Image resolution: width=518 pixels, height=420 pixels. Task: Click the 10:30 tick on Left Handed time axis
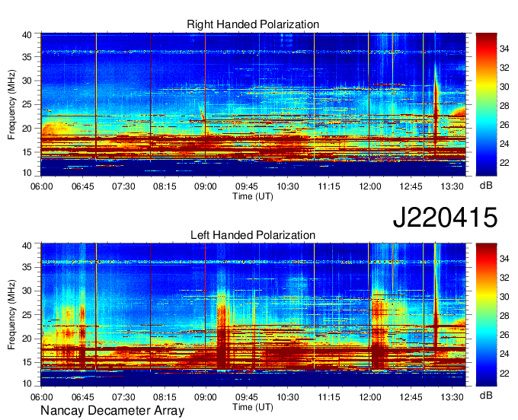click(x=288, y=397)
